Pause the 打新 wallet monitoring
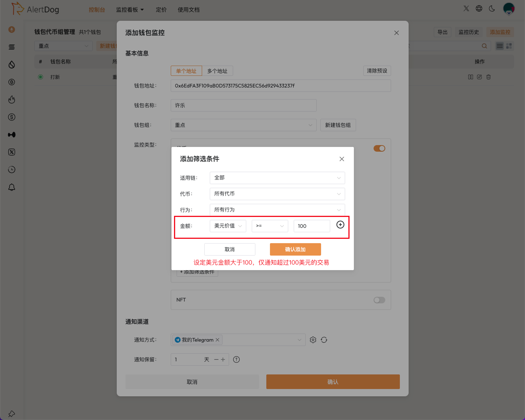525x420 pixels. click(x=470, y=77)
